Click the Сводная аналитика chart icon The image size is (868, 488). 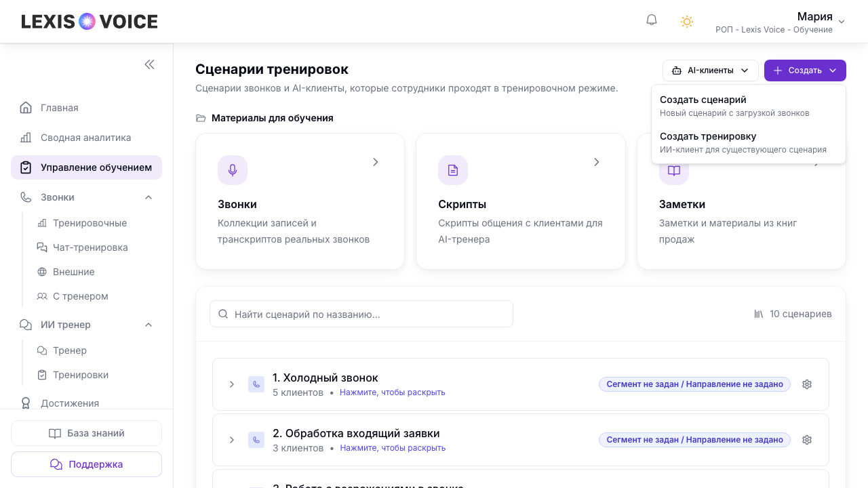[26, 138]
